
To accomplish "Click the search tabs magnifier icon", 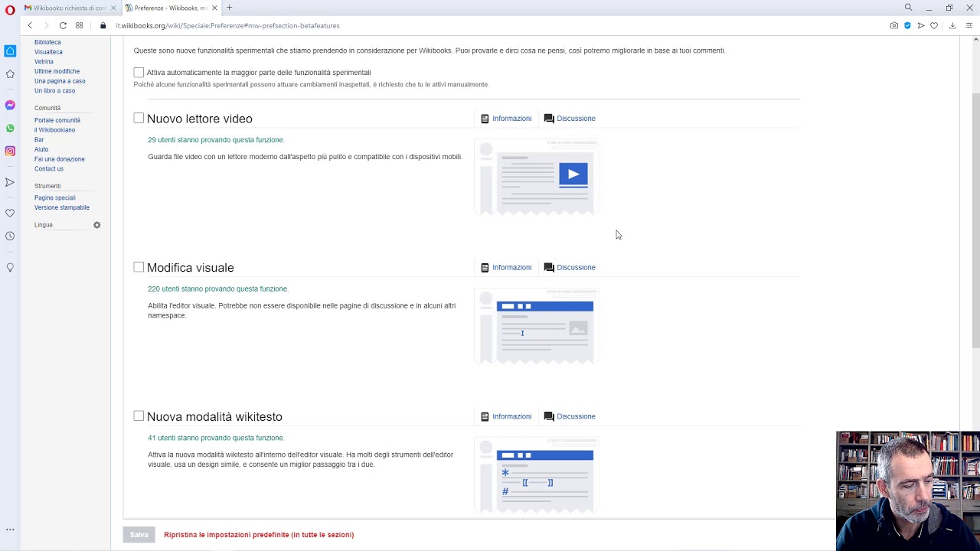I will (x=909, y=8).
